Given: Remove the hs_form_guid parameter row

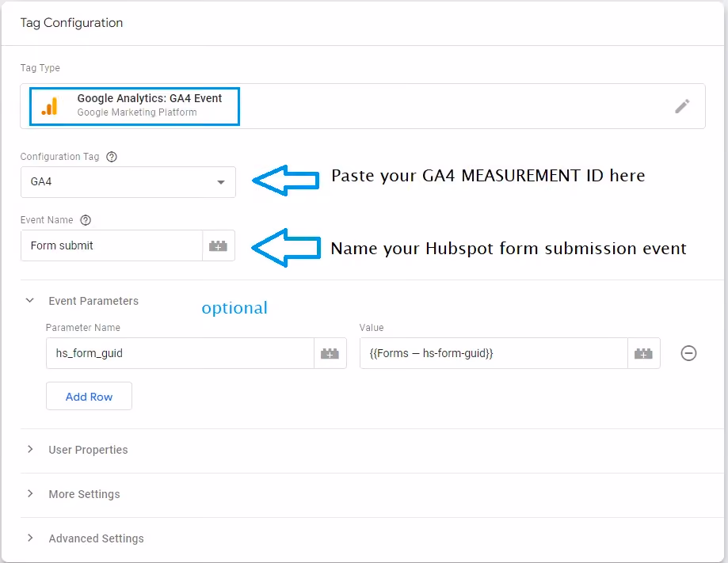Looking at the screenshot, I should (x=688, y=353).
